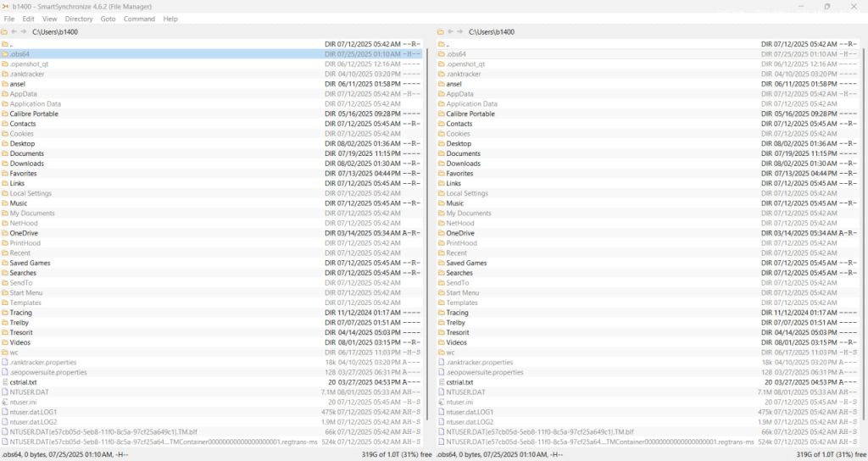This screenshot has width=868, height=461.
Task: Open the Command menu
Action: coord(139,19)
